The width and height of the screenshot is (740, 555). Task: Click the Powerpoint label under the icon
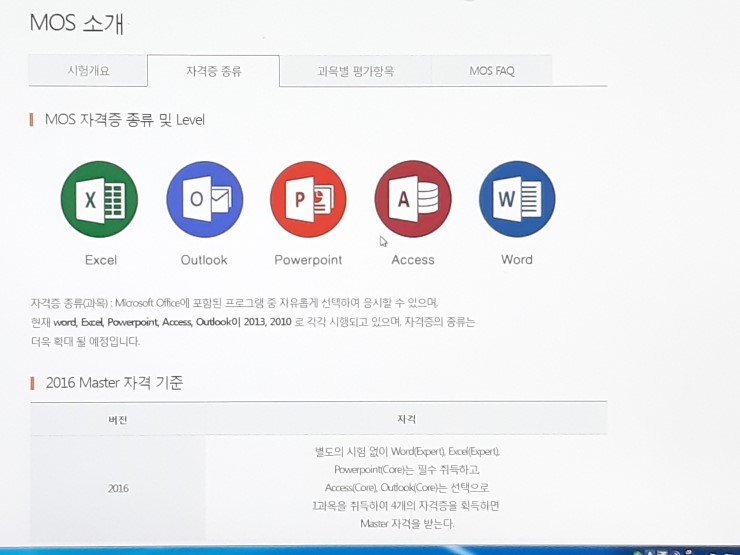[308, 260]
